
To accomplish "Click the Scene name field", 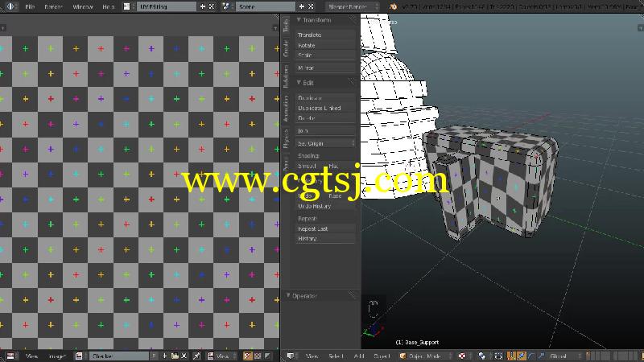I will click(x=266, y=6).
